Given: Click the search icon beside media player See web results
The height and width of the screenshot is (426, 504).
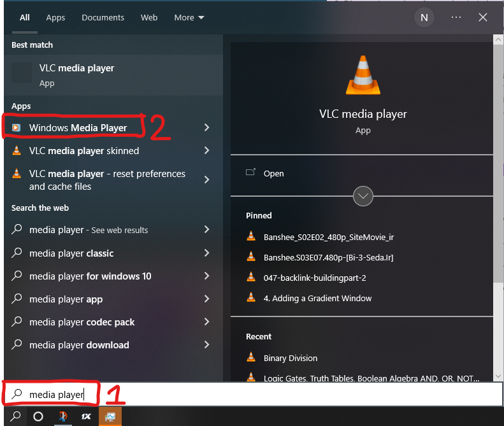Looking at the screenshot, I should point(17,229).
